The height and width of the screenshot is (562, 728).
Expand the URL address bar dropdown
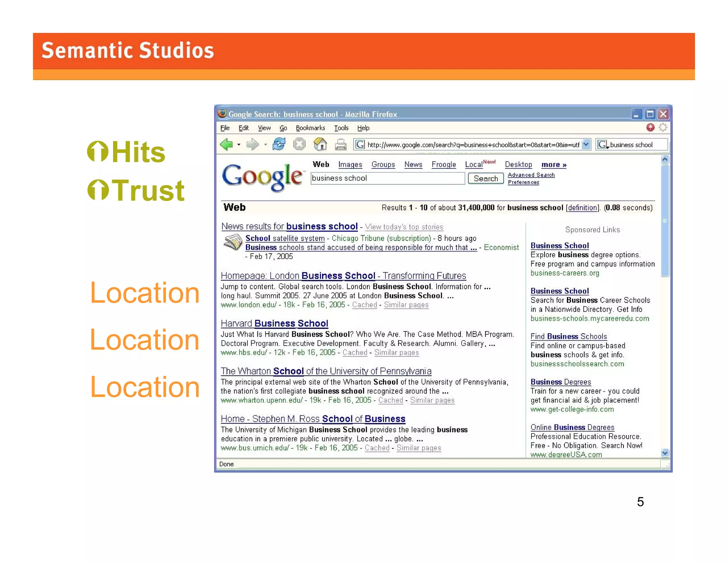[x=586, y=145]
